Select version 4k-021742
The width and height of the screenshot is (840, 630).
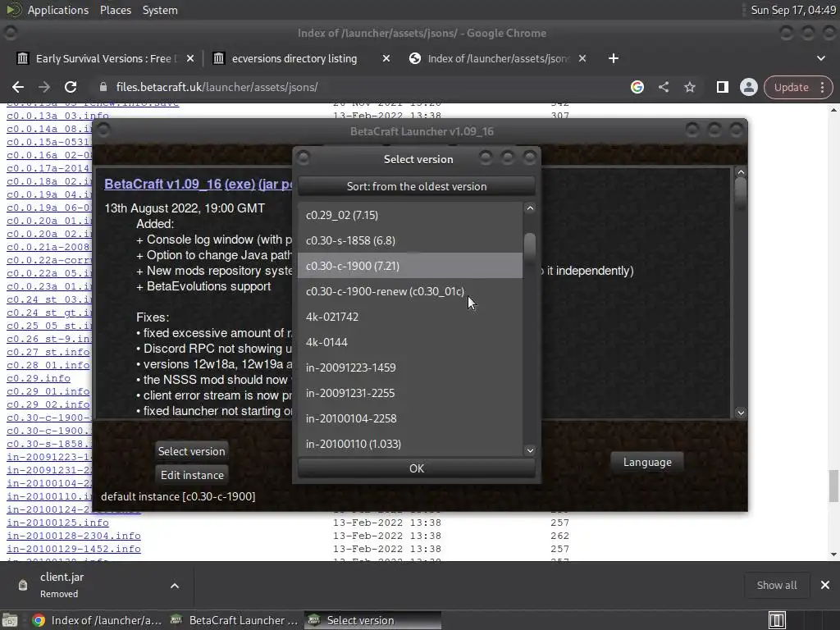(410, 317)
